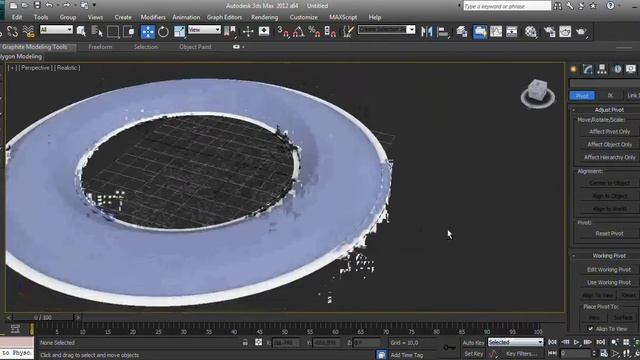The height and width of the screenshot is (360, 640).
Task: Open Schematic View icon
Action: [511, 31]
